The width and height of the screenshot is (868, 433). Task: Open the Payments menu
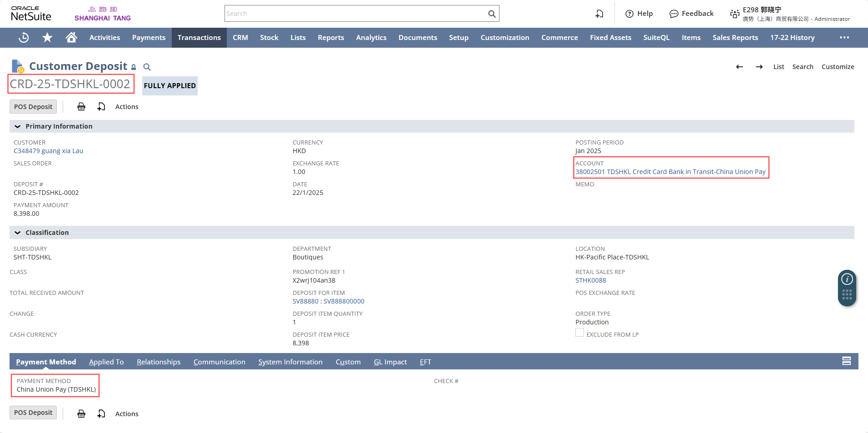149,38
